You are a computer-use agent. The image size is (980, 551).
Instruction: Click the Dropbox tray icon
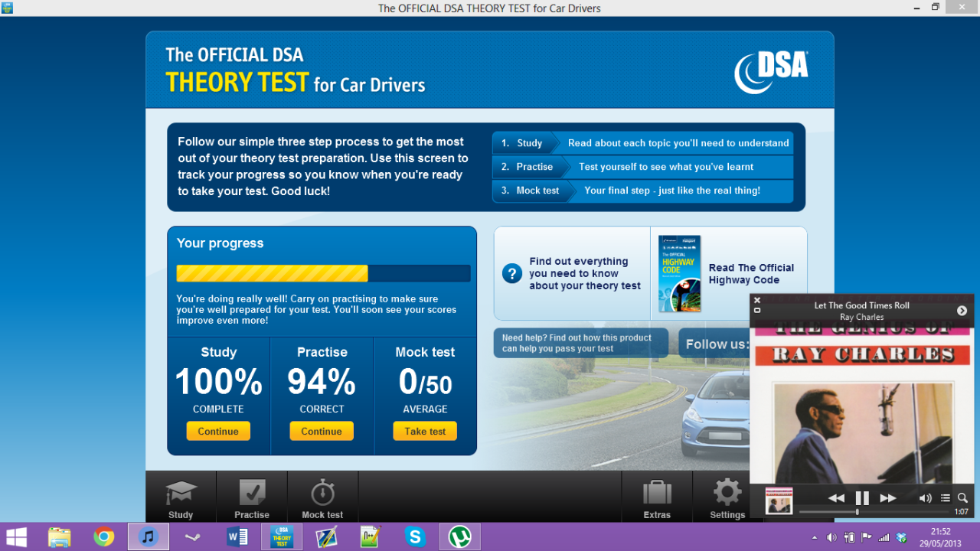pos(902,538)
